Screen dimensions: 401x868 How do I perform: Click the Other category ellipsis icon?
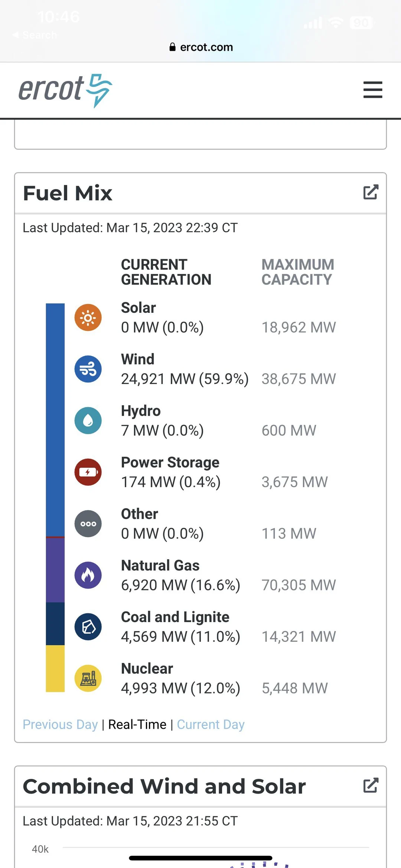point(88,523)
